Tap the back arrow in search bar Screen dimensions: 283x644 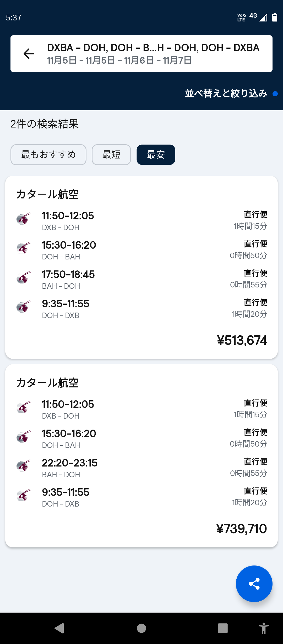29,54
